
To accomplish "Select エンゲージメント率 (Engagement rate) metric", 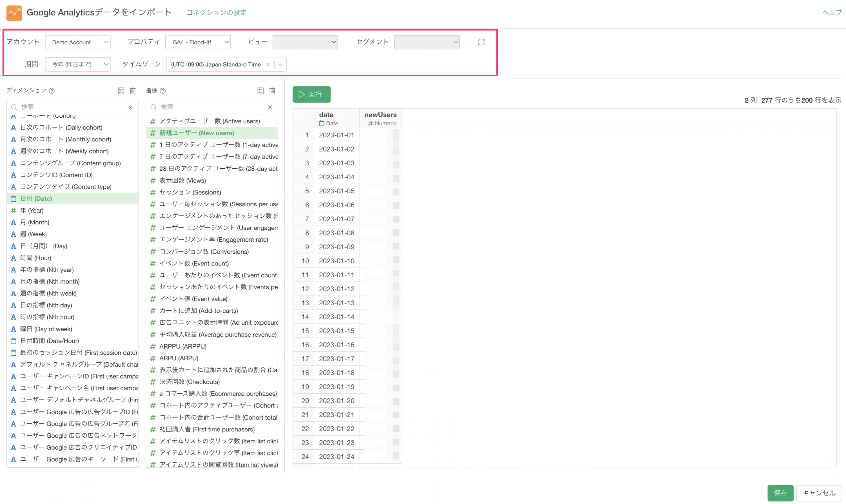I will pyautogui.click(x=212, y=240).
